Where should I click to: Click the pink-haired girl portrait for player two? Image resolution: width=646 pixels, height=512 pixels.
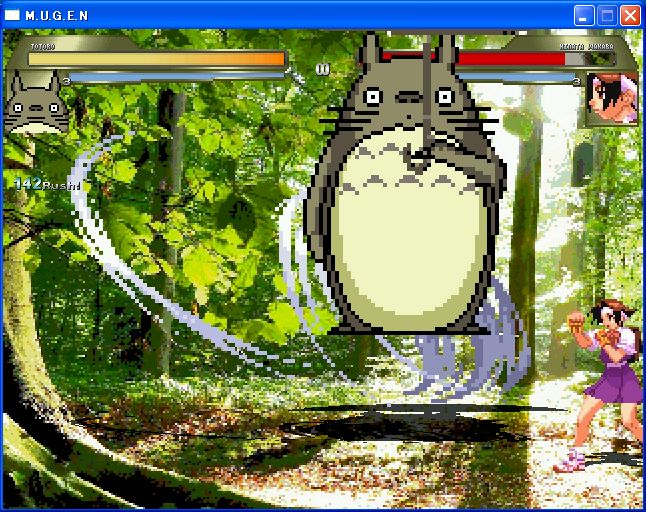pyautogui.click(x=612, y=99)
